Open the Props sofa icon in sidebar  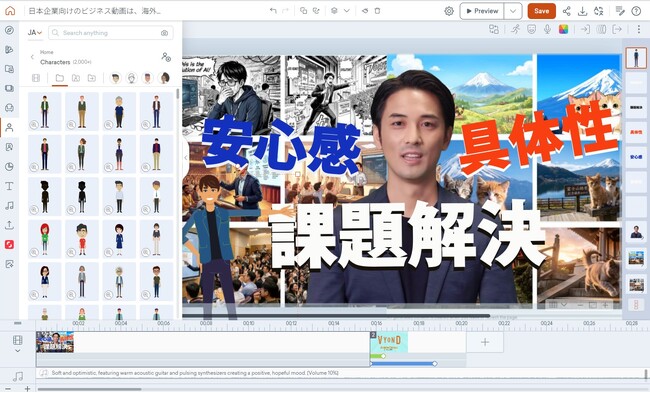pos(9,108)
